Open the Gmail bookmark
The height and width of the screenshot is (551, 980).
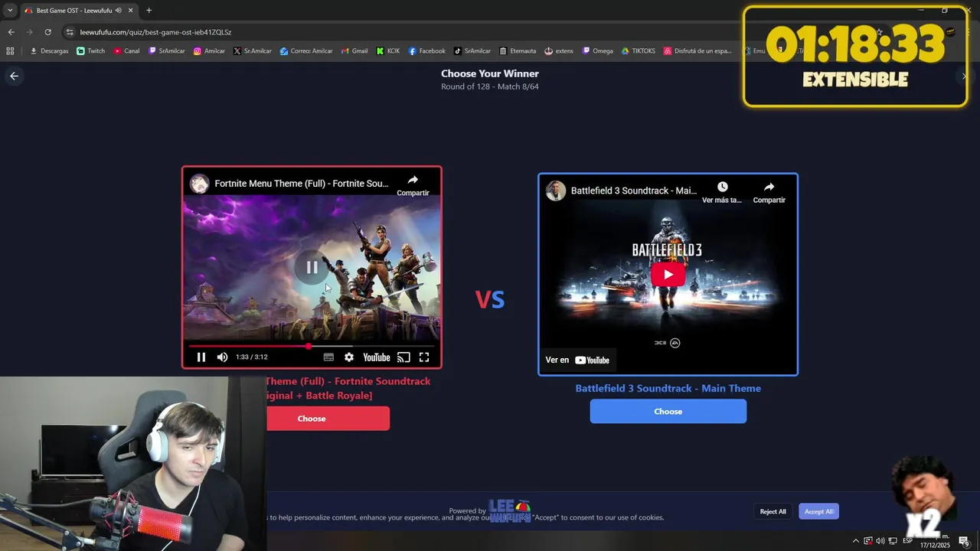[354, 51]
